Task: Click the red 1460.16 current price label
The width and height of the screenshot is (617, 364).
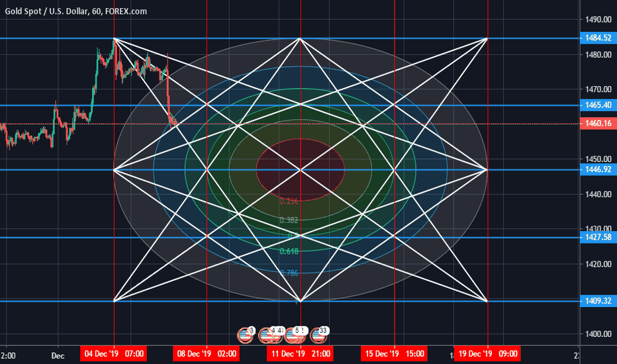Action: coord(598,123)
